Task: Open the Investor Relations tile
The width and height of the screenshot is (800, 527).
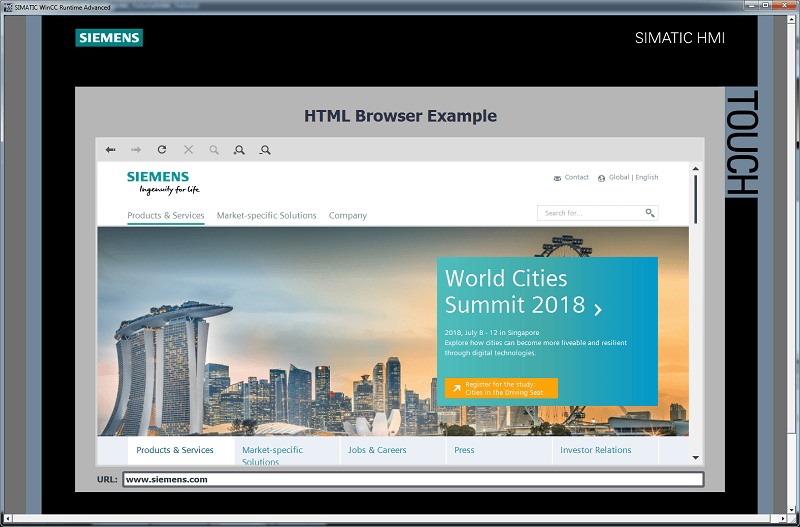Action: click(605, 450)
